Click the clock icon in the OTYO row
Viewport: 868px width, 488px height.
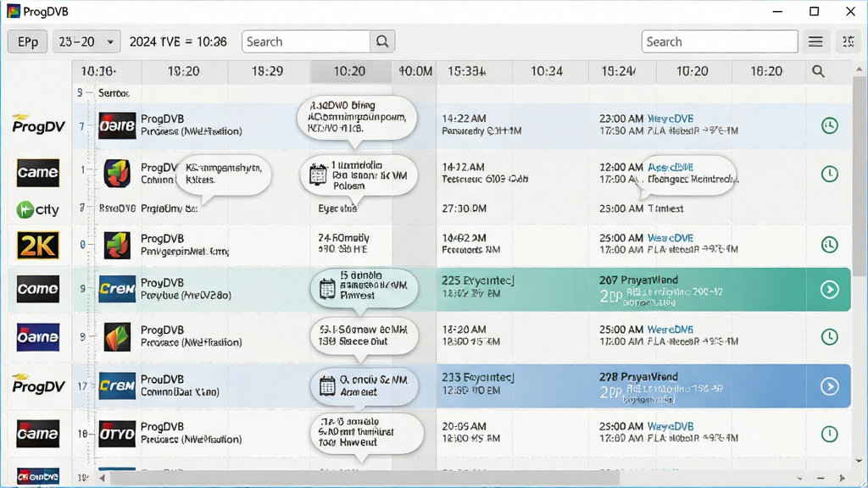pos(829,434)
